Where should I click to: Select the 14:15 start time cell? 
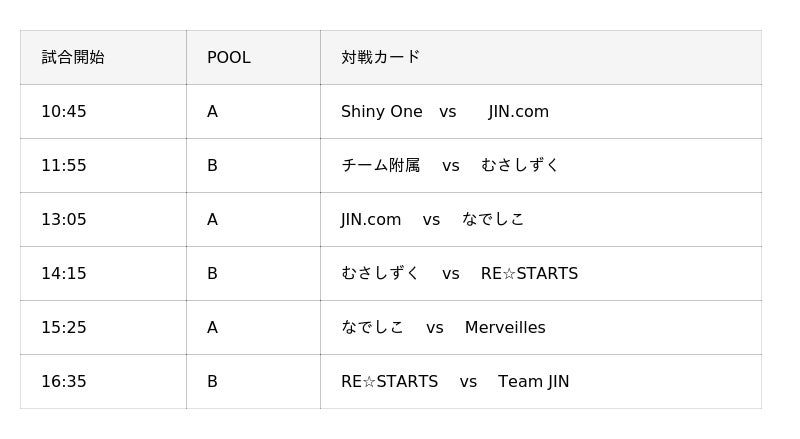(64, 274)
